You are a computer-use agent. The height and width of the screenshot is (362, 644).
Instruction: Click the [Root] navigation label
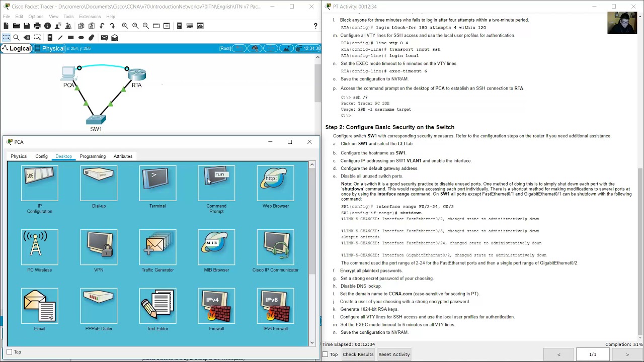tap(225, 48)
